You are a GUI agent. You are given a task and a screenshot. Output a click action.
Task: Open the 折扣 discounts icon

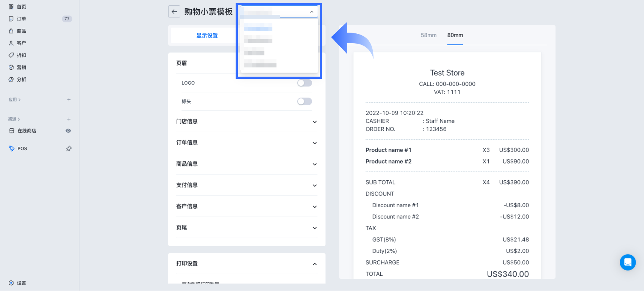coord(11,55)
